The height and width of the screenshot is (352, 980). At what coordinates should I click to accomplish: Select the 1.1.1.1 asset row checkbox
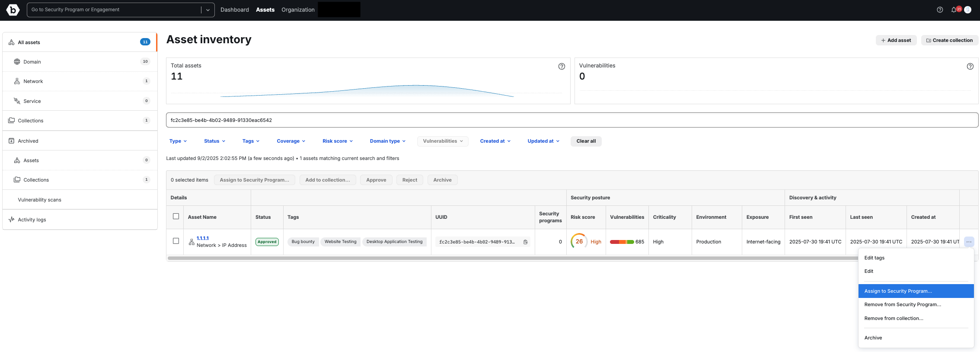pos(176,241)
